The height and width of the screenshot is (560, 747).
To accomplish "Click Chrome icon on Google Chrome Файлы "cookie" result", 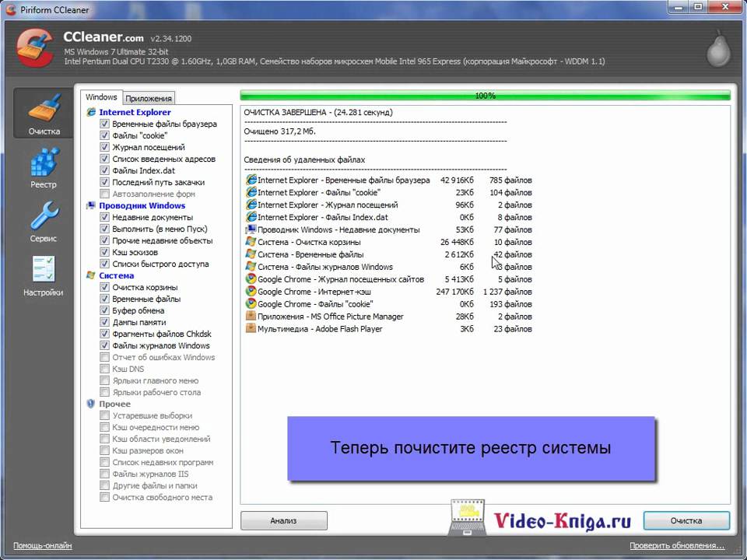I will pos(251,304).
